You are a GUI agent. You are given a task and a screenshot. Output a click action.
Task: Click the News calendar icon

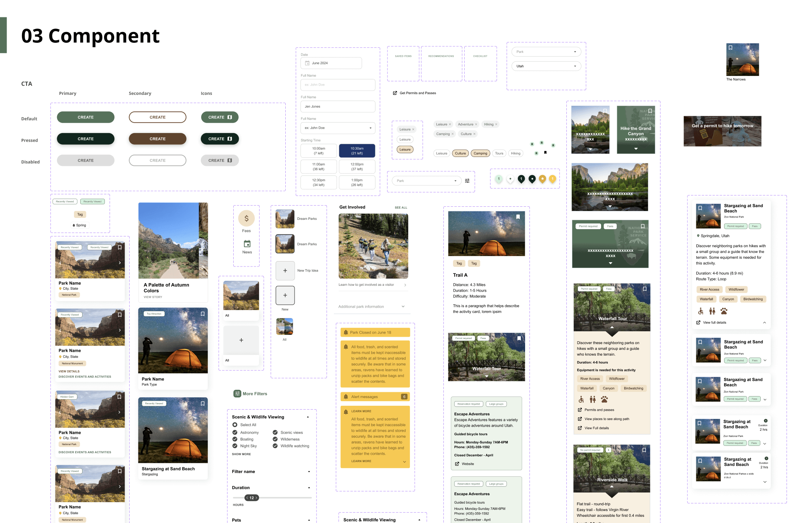pos(247,244)
